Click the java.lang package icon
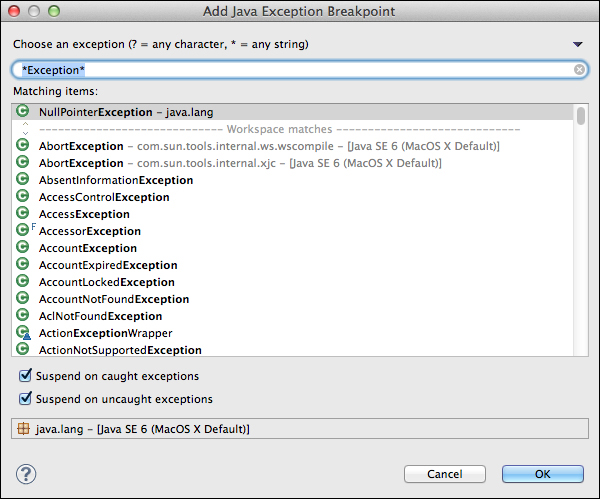 23,429
